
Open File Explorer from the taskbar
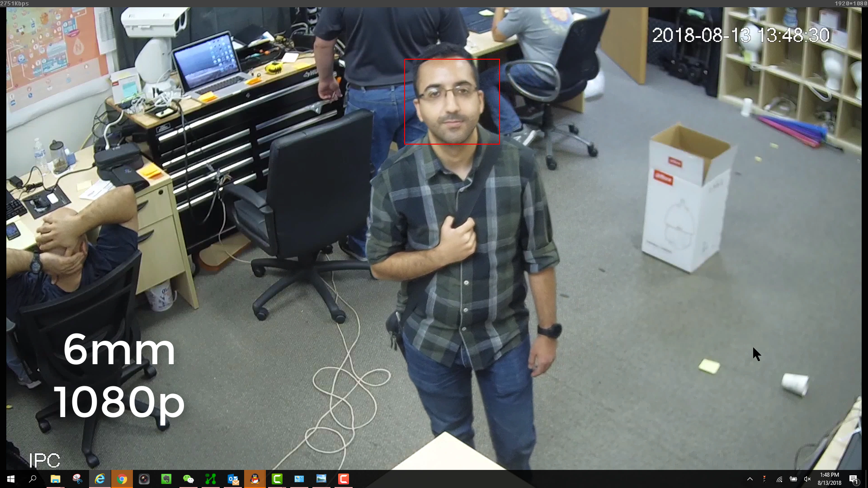pos(55,479)
